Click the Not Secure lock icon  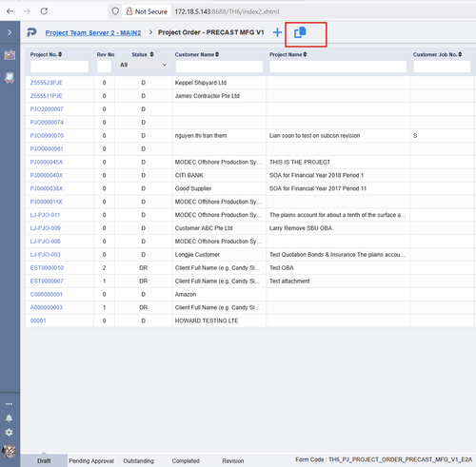pyautogui.click(x=129, y=11)
